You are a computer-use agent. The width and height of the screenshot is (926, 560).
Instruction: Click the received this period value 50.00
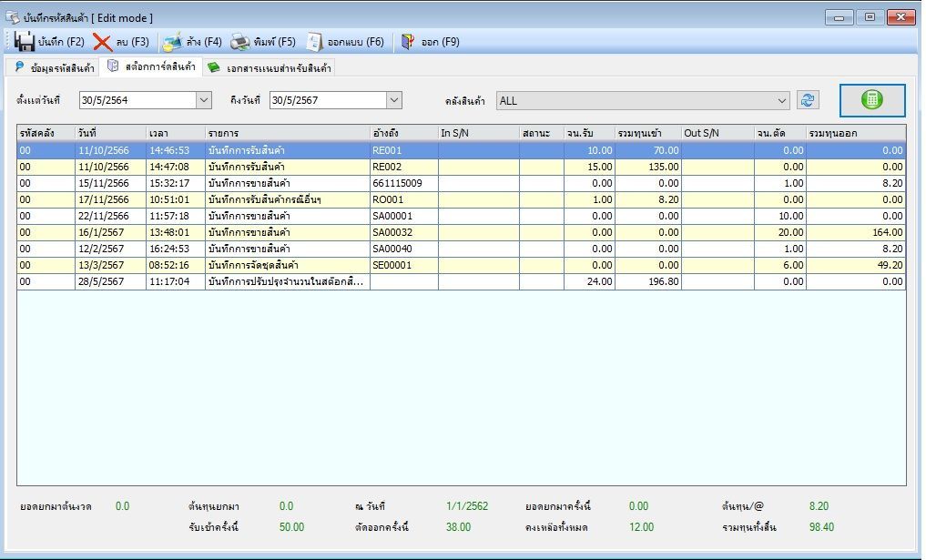291,527
